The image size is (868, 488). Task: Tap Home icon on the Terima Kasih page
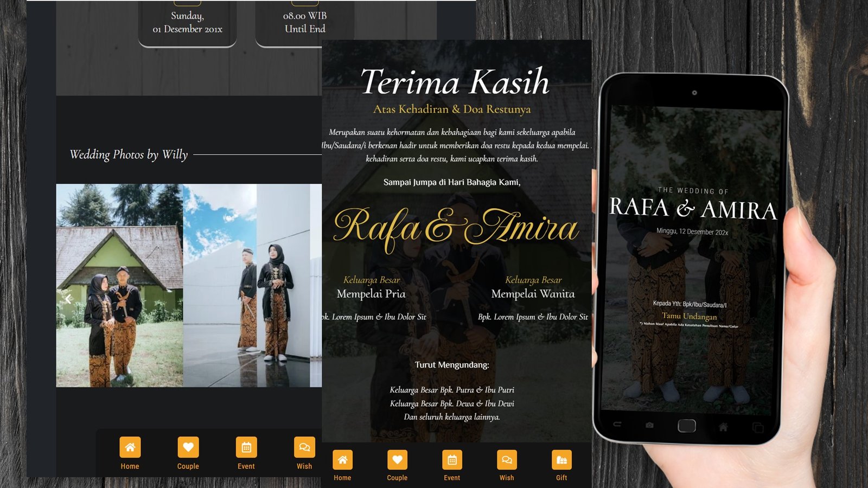pos(342,460)
